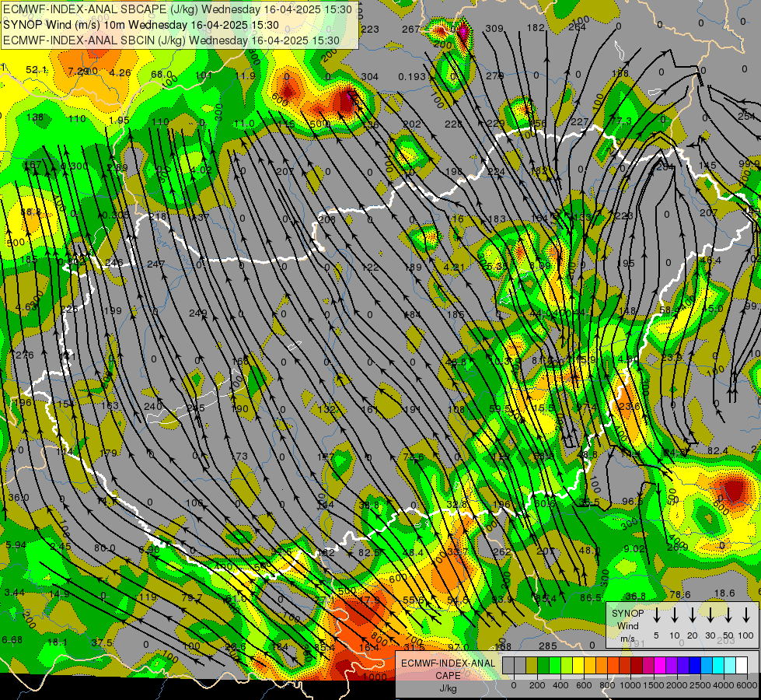
Task: Click the '9.02' value on the map
Action: (634, 549)
